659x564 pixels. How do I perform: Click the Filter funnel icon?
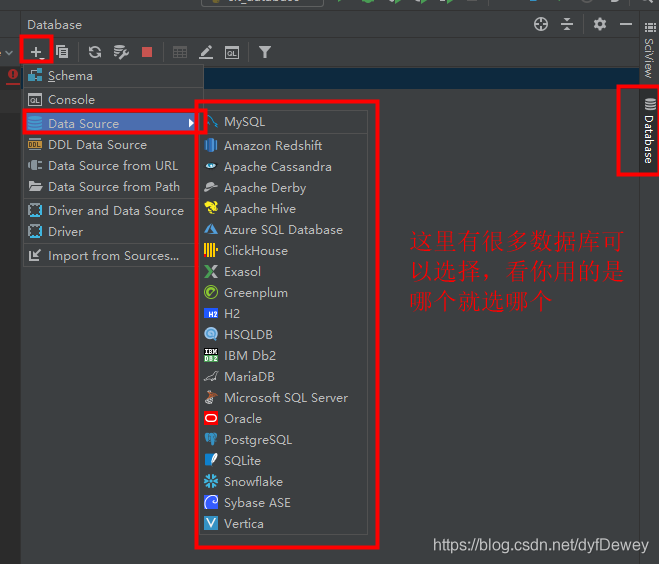point(265,52)
